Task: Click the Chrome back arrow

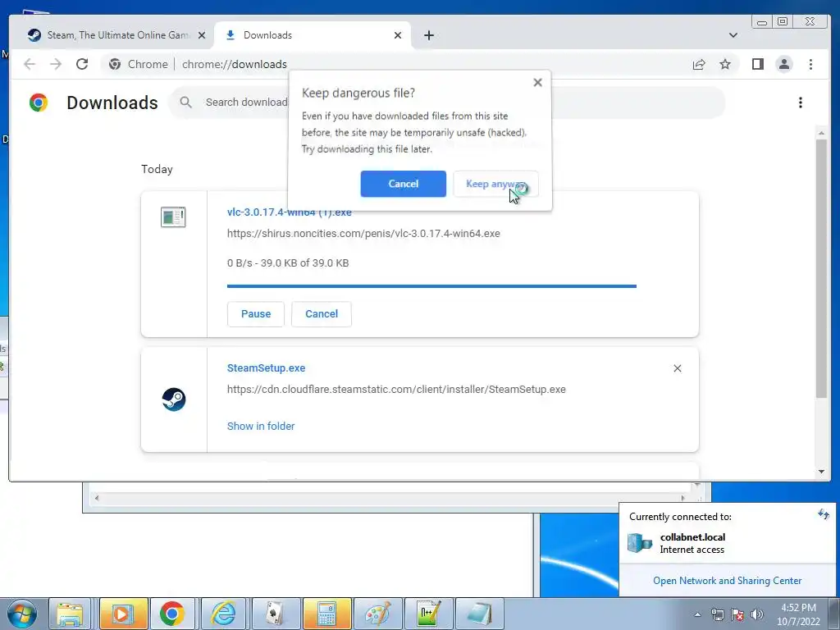Action: pyautogui.click(x=30, y=64)
